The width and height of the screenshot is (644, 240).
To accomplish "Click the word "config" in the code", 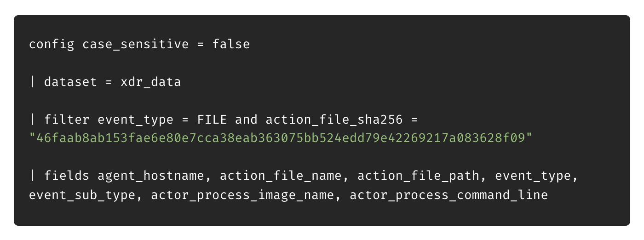I will click(x=52, y=45).
